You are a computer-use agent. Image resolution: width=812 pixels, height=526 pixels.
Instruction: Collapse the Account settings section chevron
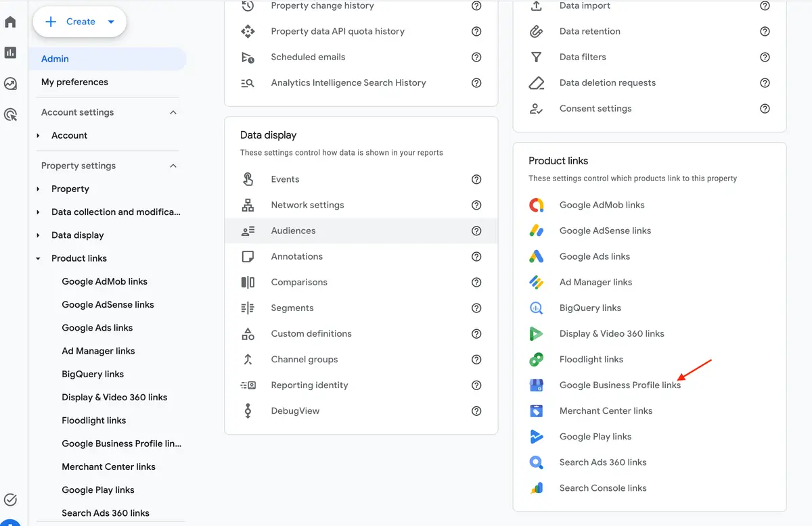173,112
